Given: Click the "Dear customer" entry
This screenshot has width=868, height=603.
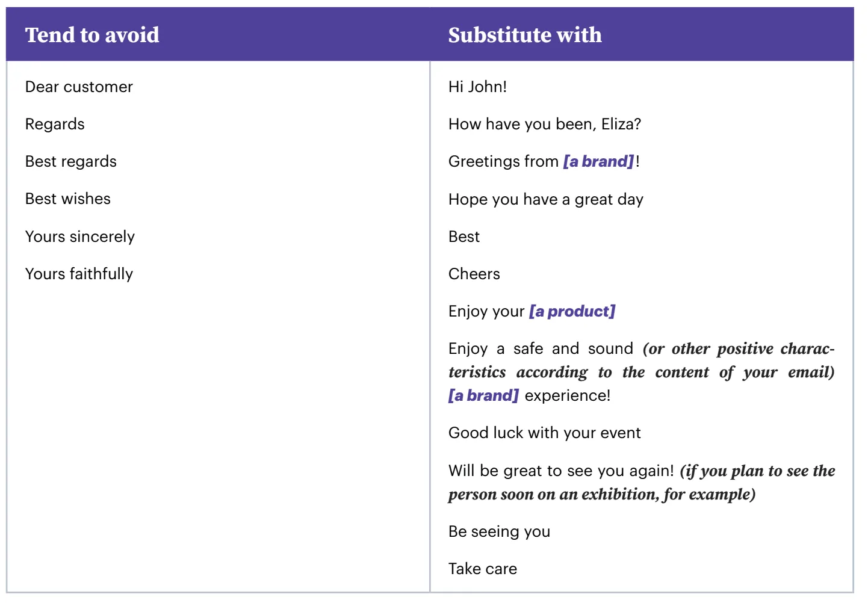Looking at the screenshot, I should [x=79, y=87].
